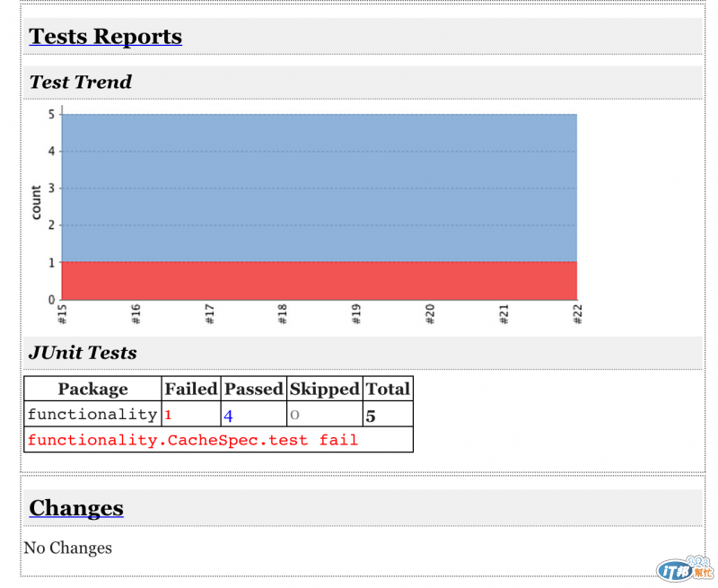Click the Total column header

[388, 389]
